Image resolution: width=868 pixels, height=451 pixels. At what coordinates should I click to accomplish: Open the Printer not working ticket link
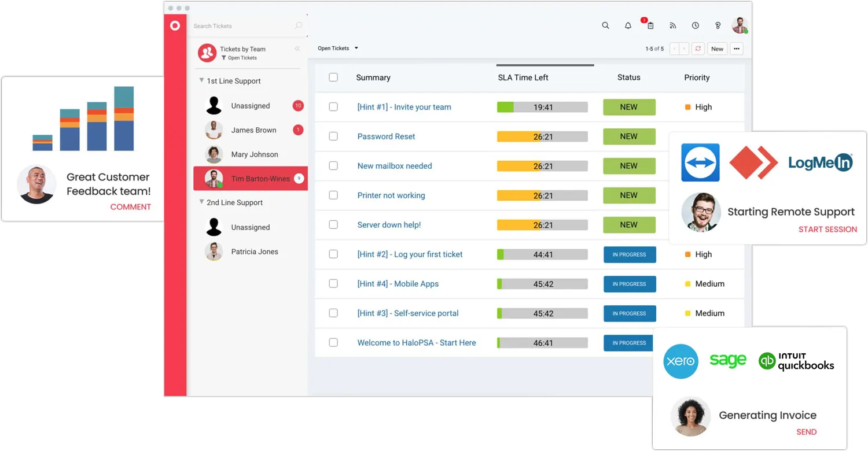[x=391, y=195]
